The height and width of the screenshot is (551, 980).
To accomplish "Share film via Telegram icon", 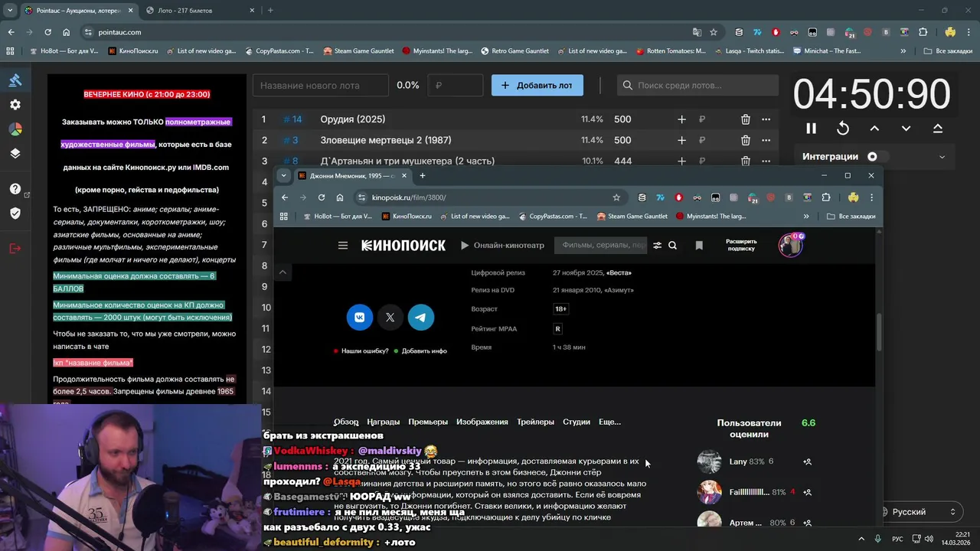I will [421, 317].
